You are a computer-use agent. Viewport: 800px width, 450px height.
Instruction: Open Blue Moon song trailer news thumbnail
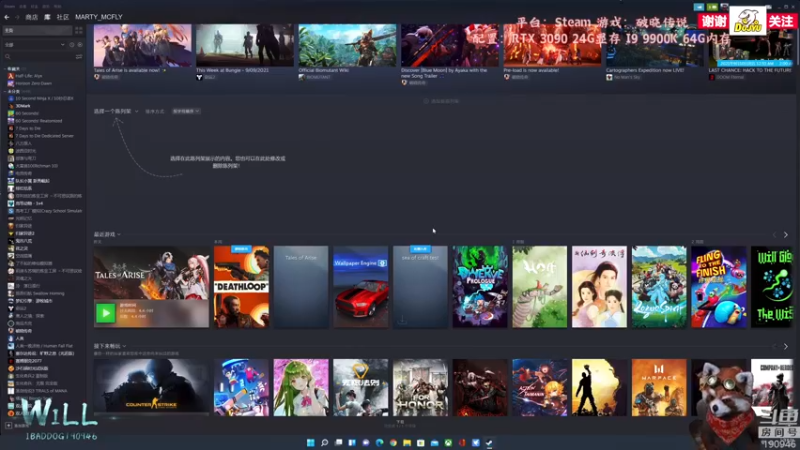click(450, 45)
